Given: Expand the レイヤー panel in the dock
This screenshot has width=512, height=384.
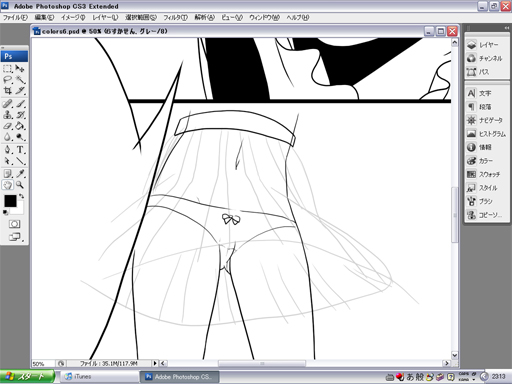Looking at the screenshot, I should pos(487,45).
